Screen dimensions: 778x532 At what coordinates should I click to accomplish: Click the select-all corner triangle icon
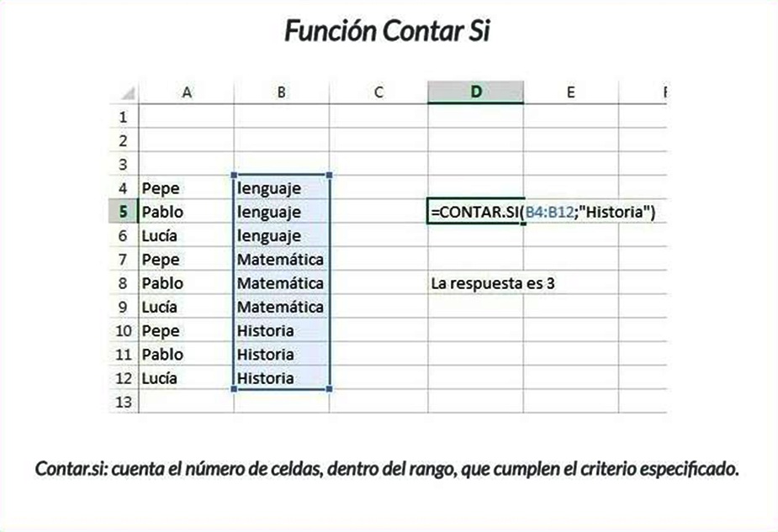[127, 93]
